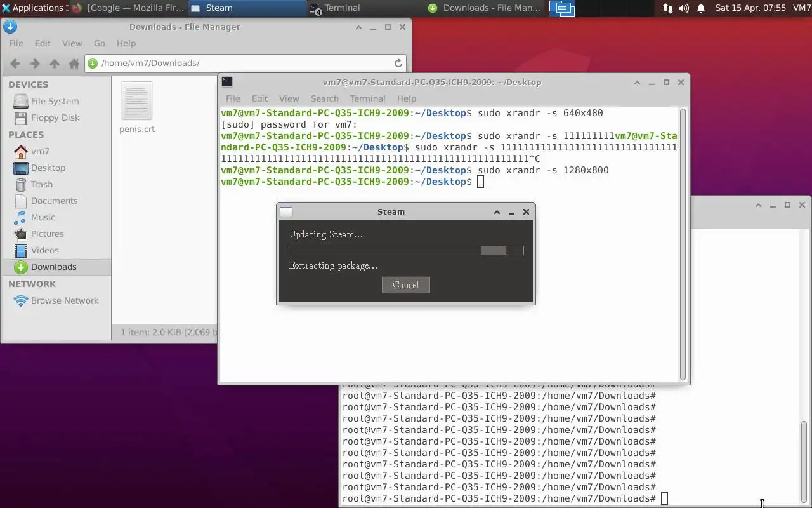Open View menu in Terminal window
This screenshot has width=812, height=508.
(289, 98)
